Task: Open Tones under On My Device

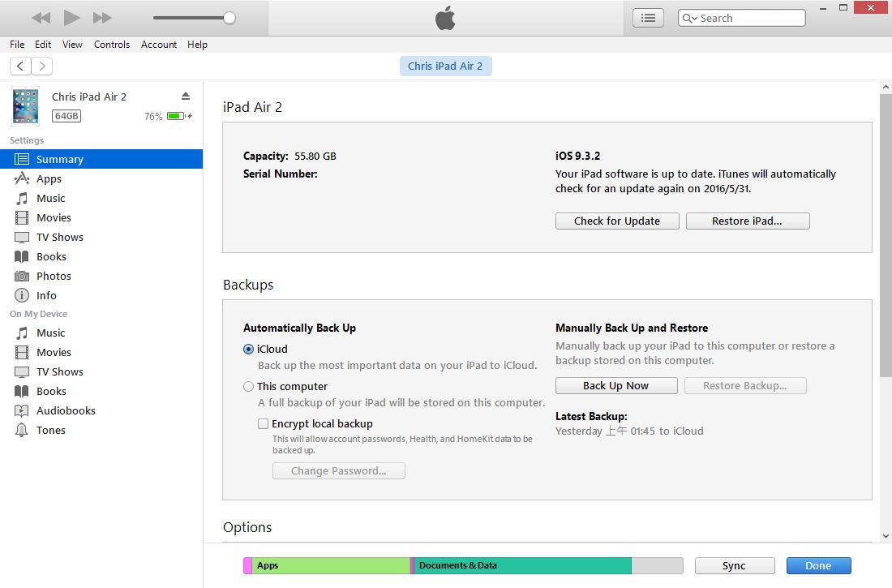Action: [50, 430]
